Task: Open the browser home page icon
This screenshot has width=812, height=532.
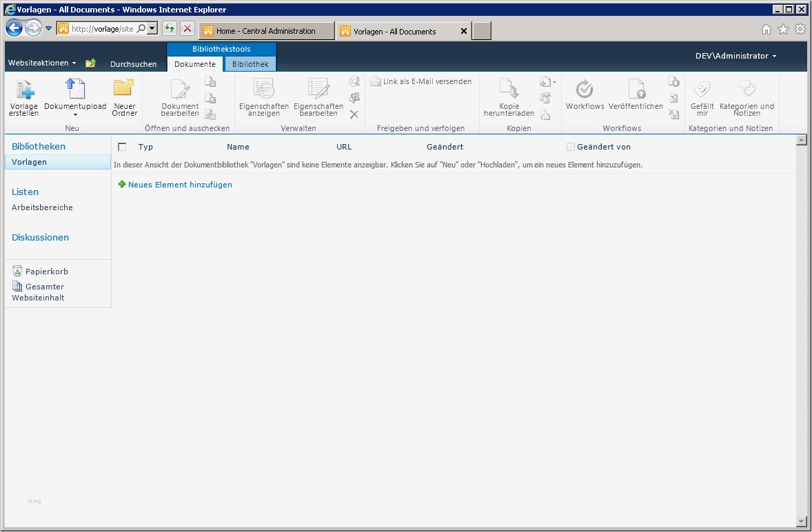Action: pyautogui.click(x=767, y=30)
